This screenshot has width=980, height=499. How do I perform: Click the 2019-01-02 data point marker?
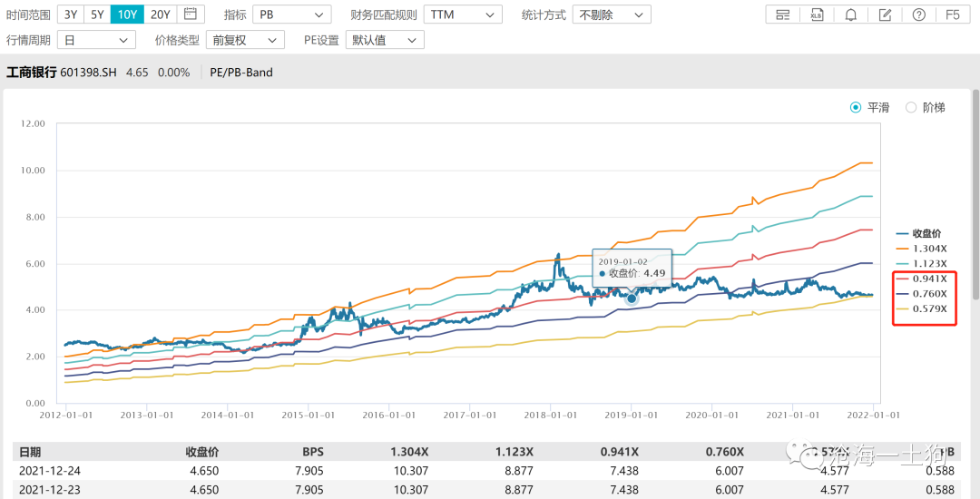pos(632,298)
